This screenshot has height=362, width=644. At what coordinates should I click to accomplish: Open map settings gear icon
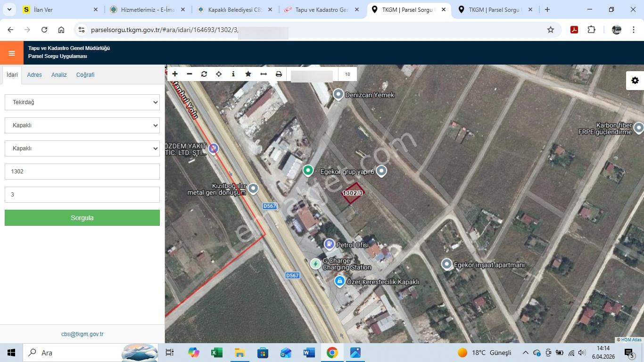pos(635,81)
